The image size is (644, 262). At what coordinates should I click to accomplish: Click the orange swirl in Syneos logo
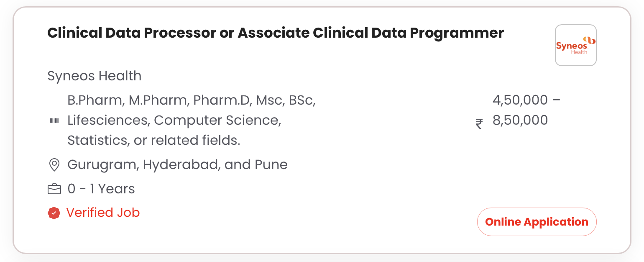click(x=590, y=41)
